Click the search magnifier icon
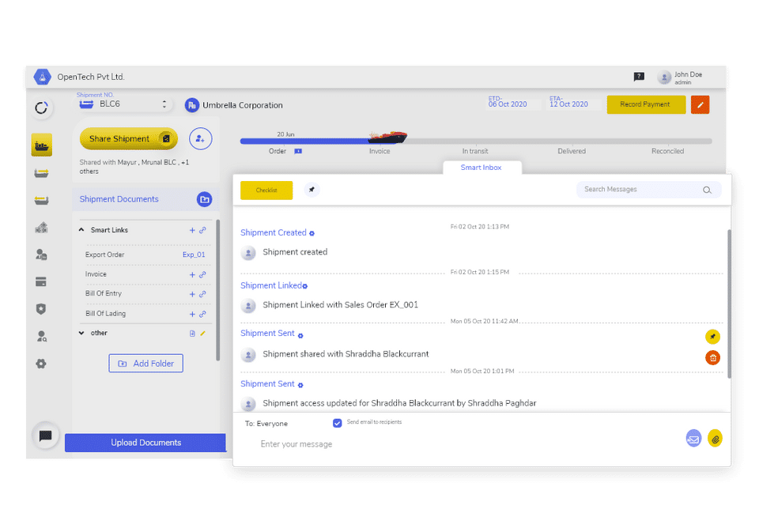759x532 pixels. pos(707,191)
